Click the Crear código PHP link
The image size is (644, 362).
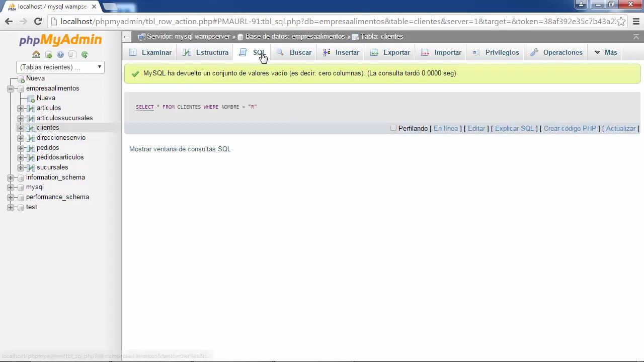coord(570,128)
